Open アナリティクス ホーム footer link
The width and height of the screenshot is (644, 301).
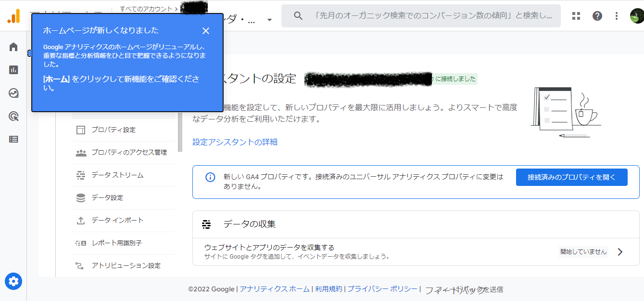tap(275, 289)
